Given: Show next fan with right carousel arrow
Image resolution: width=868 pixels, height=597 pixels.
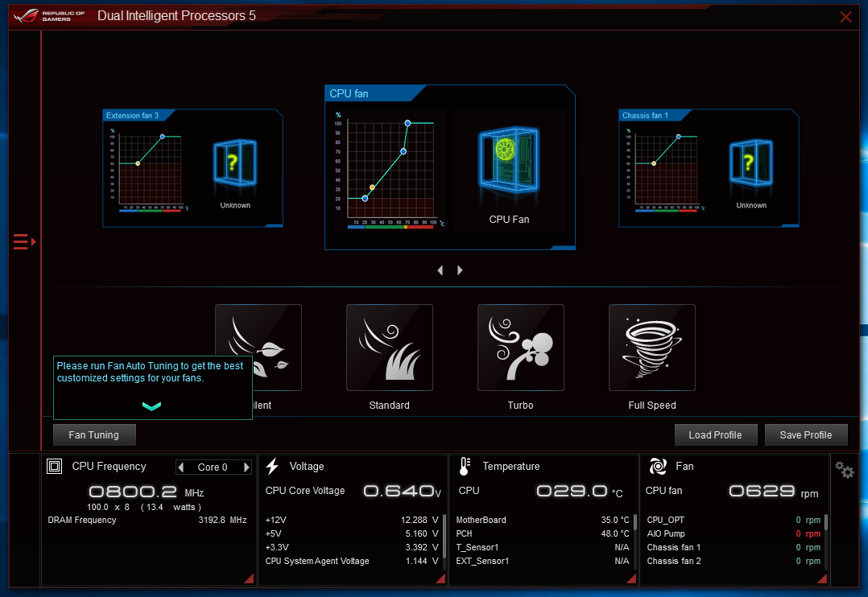Looking at the screenshot, I should tap(460, 270).
